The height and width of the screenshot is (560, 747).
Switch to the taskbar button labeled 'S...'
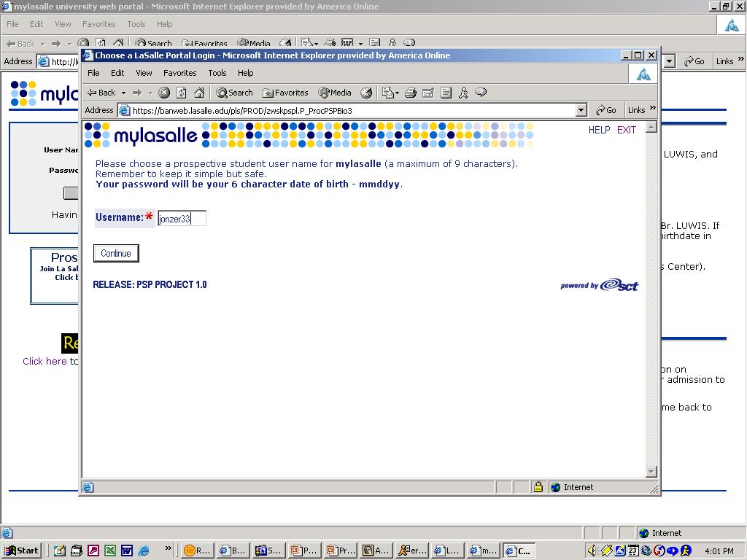click(x=268, y=551)
